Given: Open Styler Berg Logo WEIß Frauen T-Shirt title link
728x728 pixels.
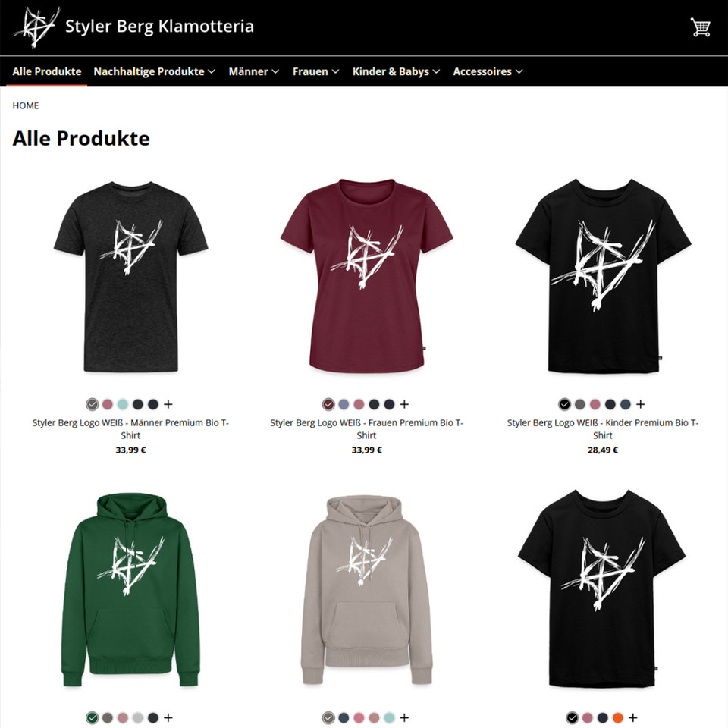Looking at the screenshot, I should pos(366,429).
